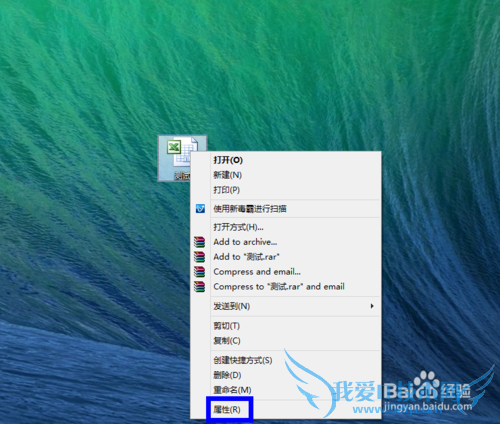Choose 删除(D) from the context menu

(286, 375)
